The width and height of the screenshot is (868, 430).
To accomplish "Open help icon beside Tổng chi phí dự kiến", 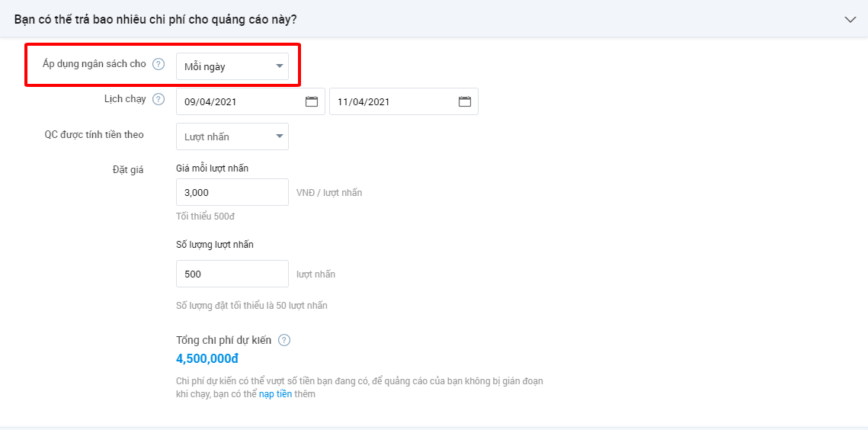I will pyautogui.click(x=284, y=340).
